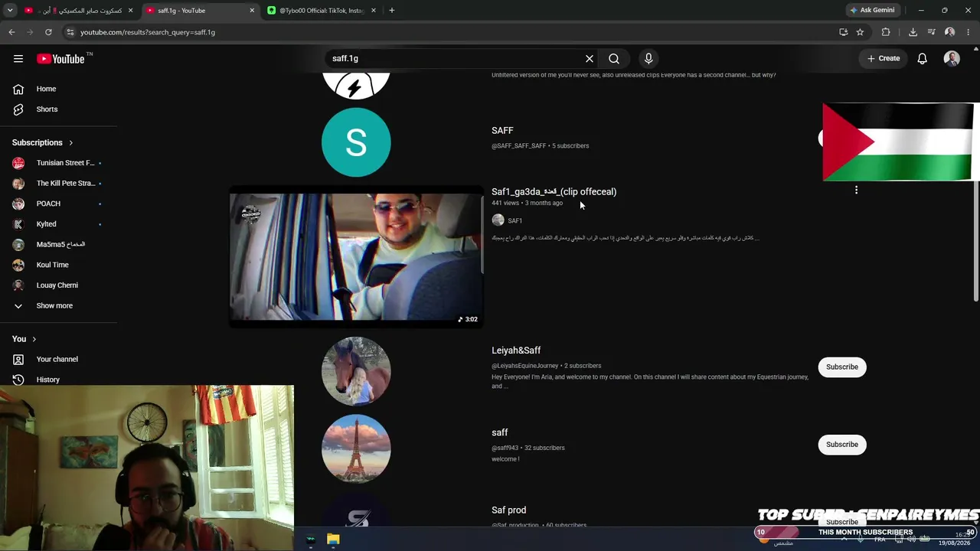View site information in address bar
Image resolution: width=980 pixels, height=551 pixels.
tap(70, 32)
